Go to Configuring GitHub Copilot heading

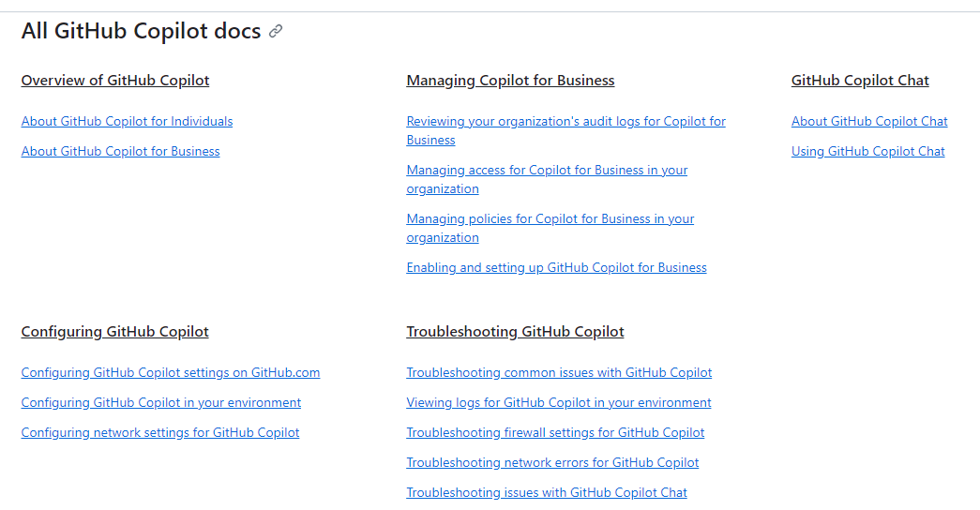pos(115,332)
